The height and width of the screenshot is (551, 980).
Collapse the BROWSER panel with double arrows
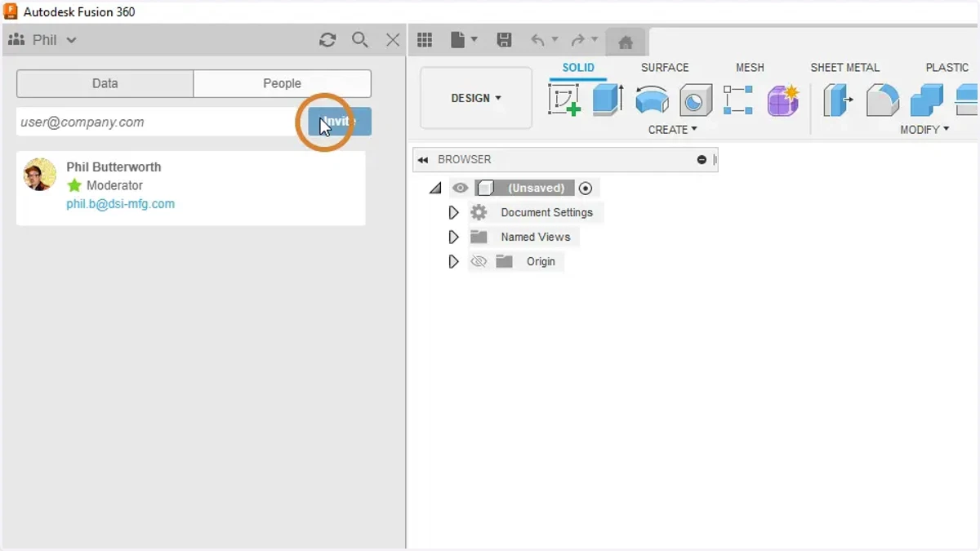point(423,160)
